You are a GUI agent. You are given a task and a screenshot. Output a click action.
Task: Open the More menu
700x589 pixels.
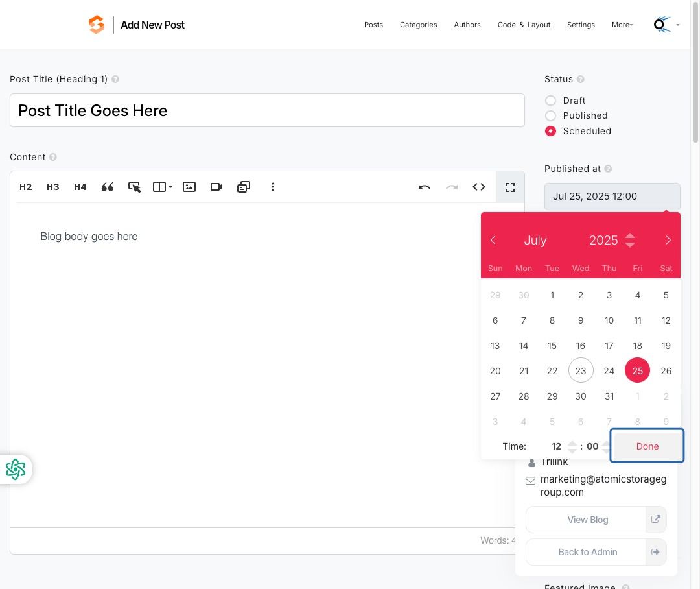click(x=622, y=25)
